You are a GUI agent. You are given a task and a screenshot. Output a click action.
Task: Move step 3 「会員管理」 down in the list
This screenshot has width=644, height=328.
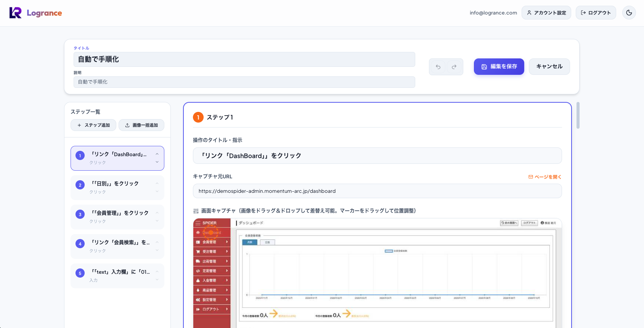157,221
